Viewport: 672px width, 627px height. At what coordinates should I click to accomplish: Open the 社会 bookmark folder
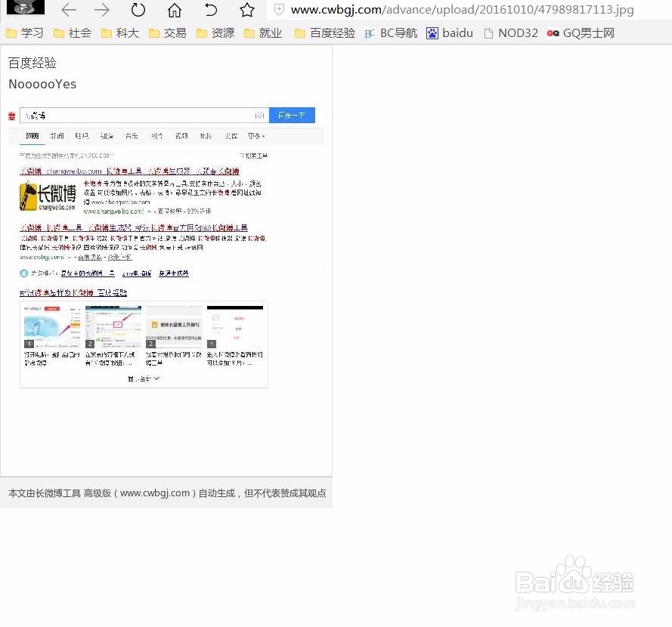point(73,33)
